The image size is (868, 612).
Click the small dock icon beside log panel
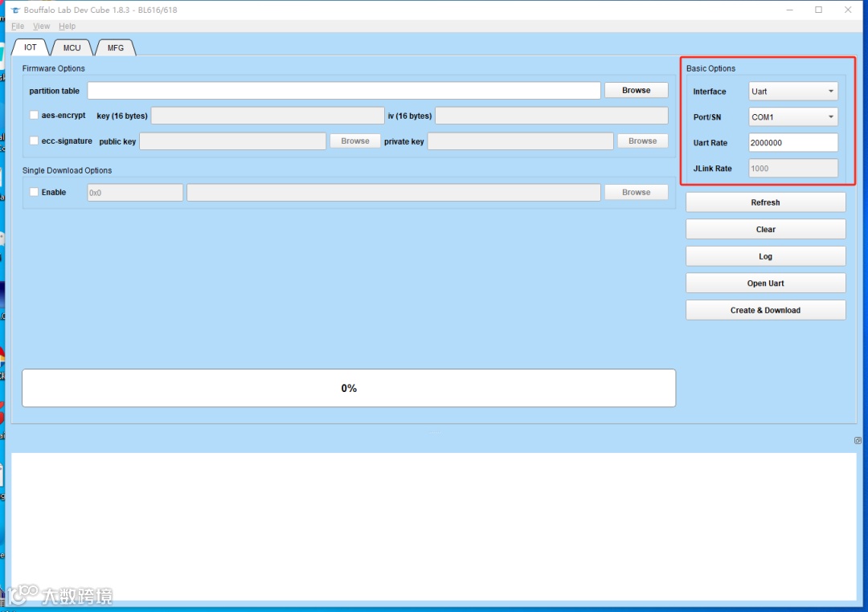click(x=858, y=440)
